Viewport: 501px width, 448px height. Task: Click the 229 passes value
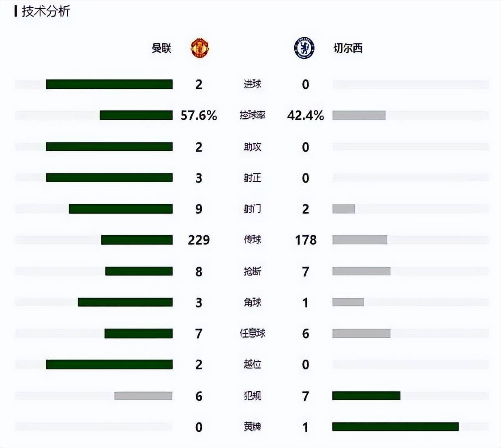click(x=199, y=240)
